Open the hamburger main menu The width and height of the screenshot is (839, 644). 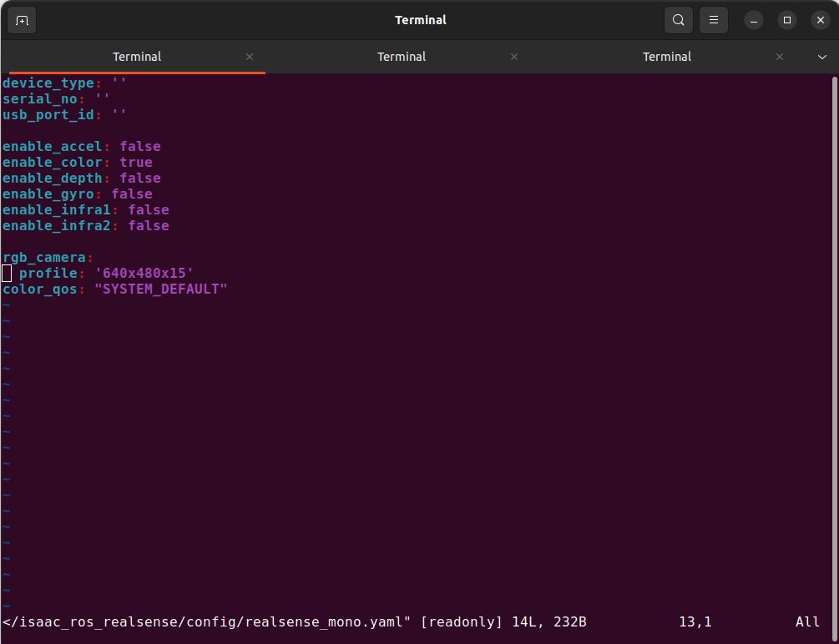(713, 20)
